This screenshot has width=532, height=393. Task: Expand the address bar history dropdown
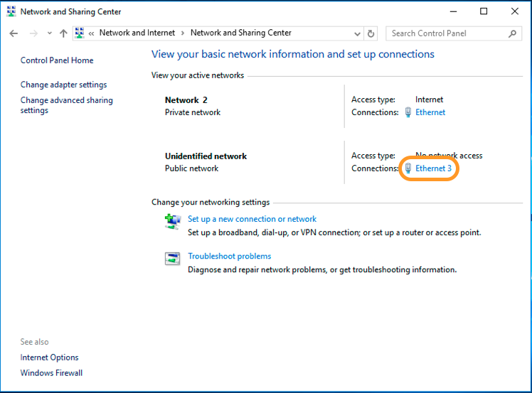pyautogui.click(x=357, y=33)
